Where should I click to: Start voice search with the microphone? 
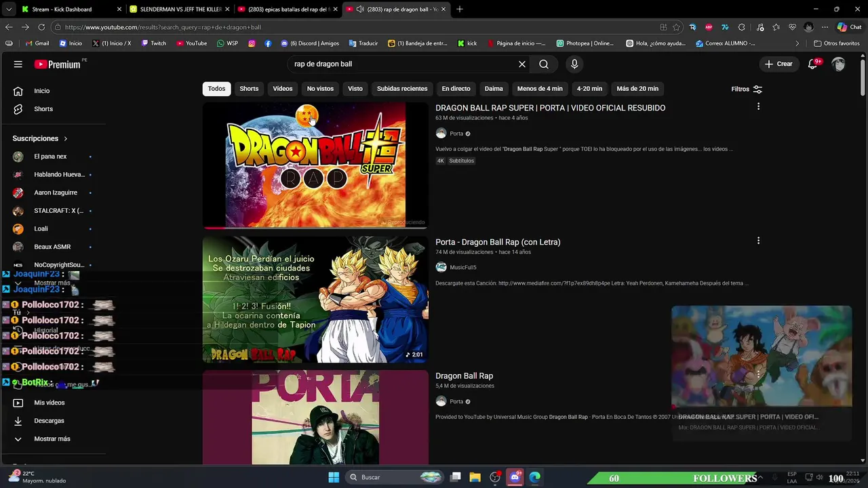pyautogui.click(x=574, y=64)
